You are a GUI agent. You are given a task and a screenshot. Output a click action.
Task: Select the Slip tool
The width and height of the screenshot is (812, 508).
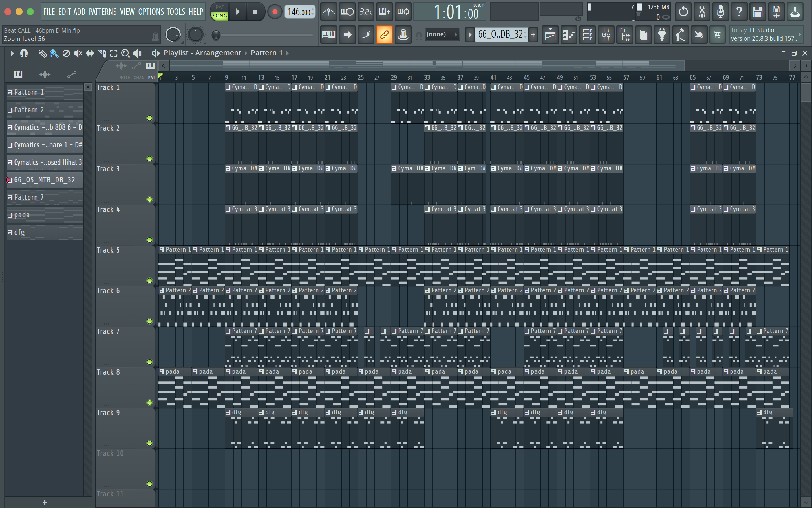90,53
